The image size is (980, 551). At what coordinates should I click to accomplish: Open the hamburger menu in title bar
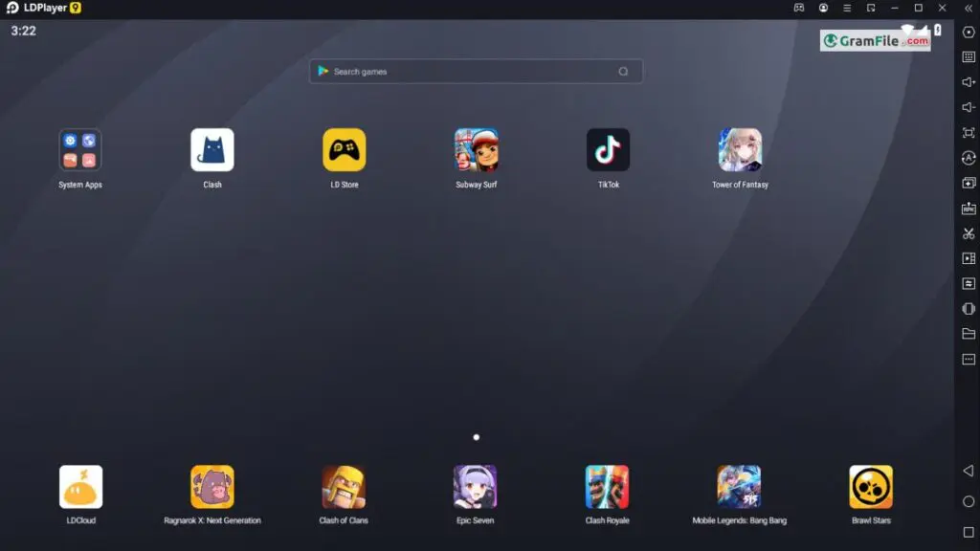847,8
